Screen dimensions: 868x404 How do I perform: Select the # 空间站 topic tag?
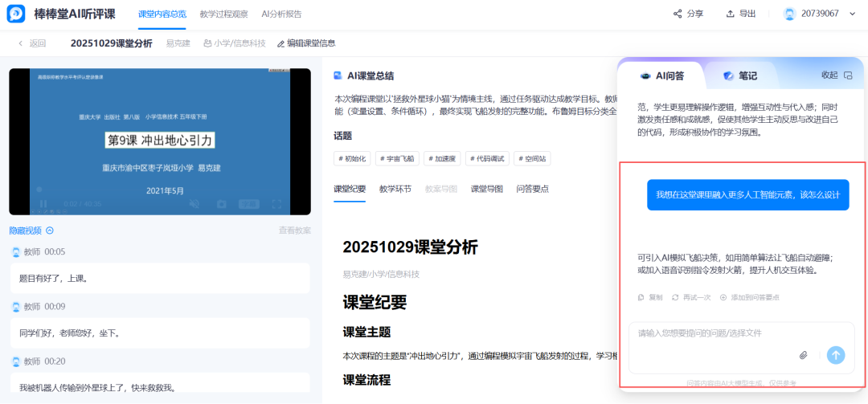pos(532,158)
